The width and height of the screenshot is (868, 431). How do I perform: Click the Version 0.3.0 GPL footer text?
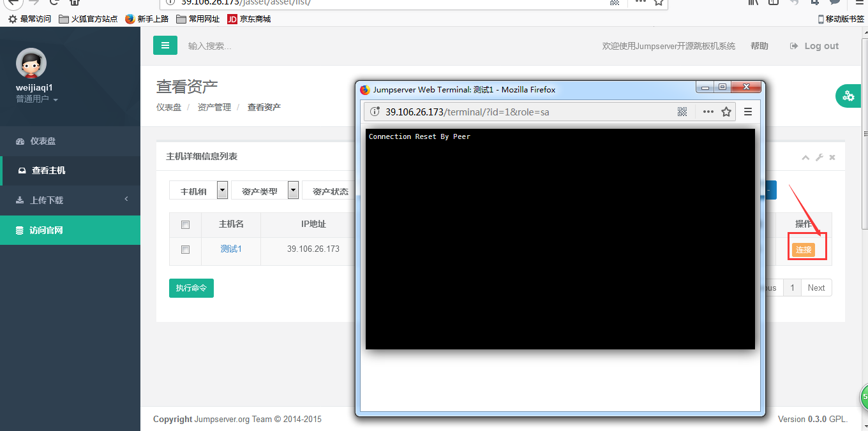tap(813, 419)
